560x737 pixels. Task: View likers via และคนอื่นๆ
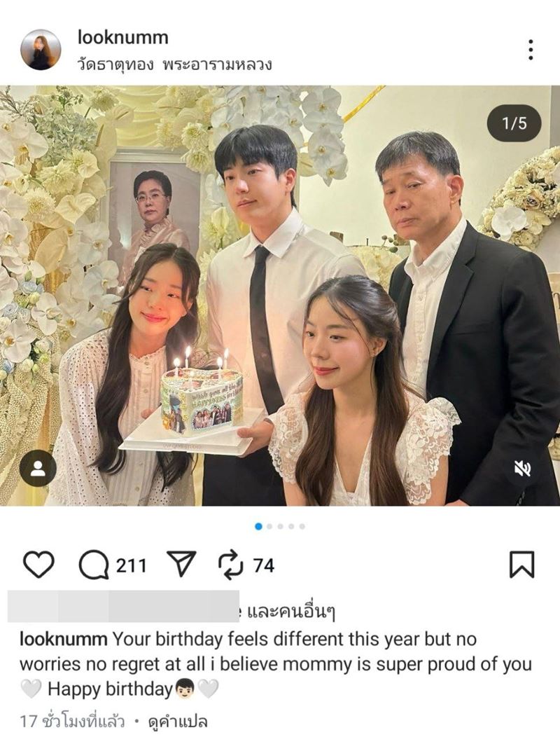291,612
